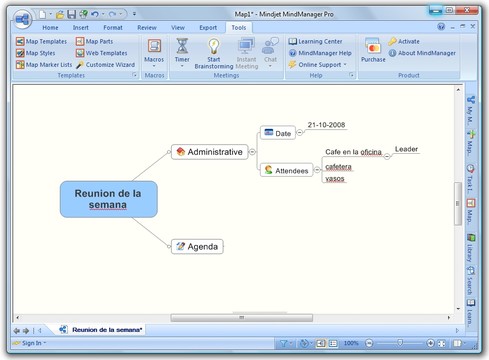Image resolution: width=489 pixels, height=360 pixels.
Task: Open the Timer tool
Action: 182,52
